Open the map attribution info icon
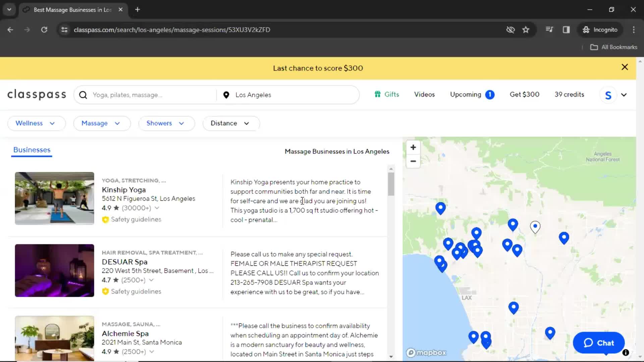644x362 pixels. click(626, 353)
